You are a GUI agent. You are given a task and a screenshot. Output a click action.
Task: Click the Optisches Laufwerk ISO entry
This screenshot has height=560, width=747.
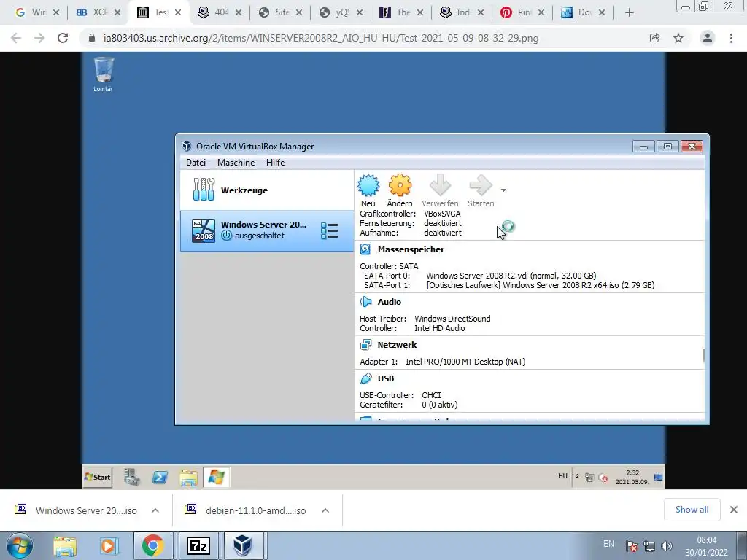coord(541,285)
